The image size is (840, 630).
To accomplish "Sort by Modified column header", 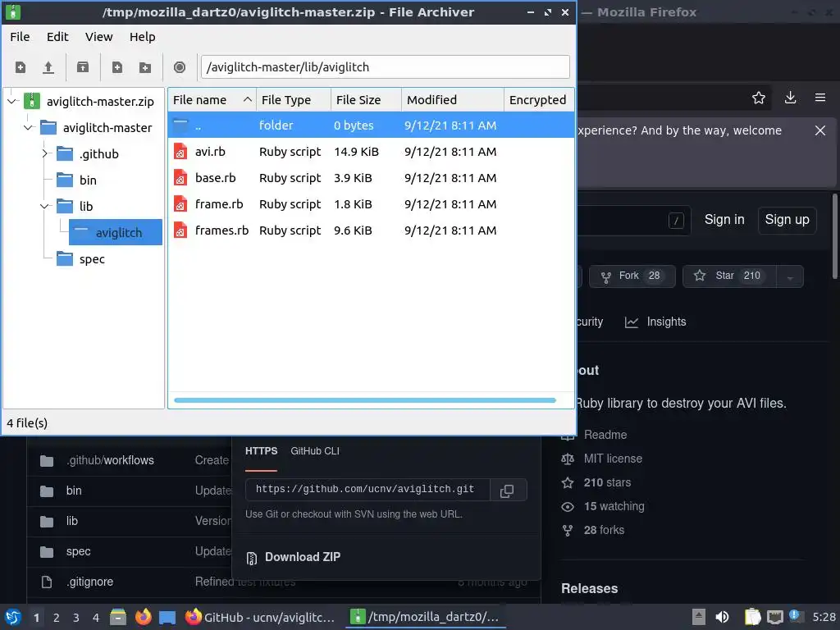I will click(x=453, y=100).
